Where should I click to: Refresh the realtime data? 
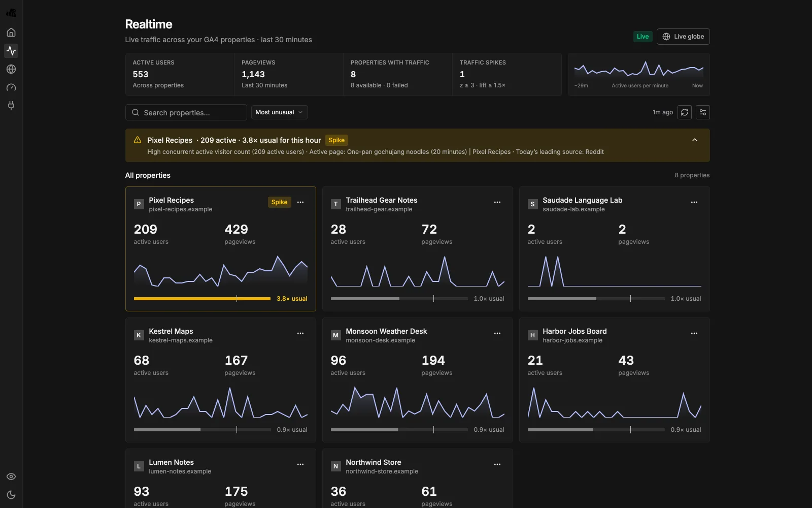click(x=685, y=112)
